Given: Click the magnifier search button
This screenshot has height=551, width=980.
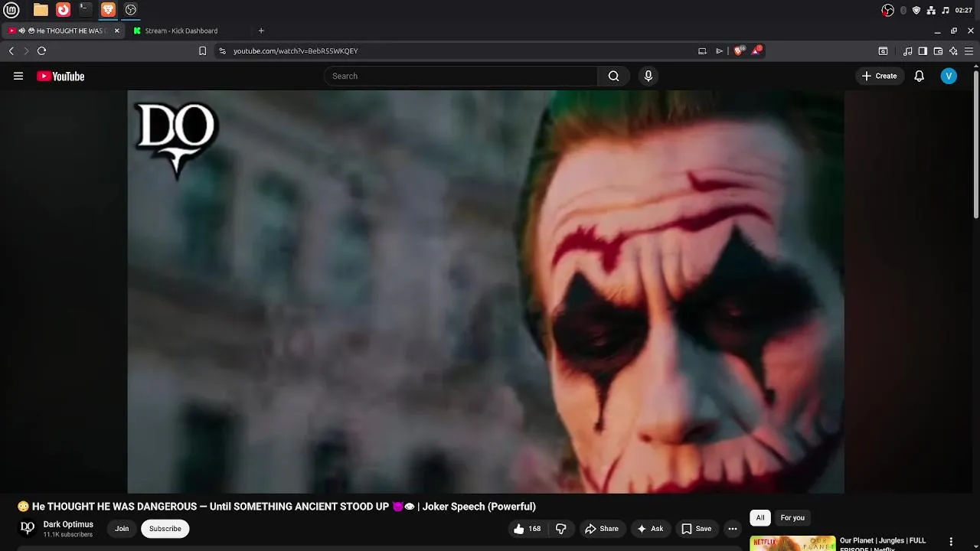Looking at the screenshot, I should [x=614, y=76].
